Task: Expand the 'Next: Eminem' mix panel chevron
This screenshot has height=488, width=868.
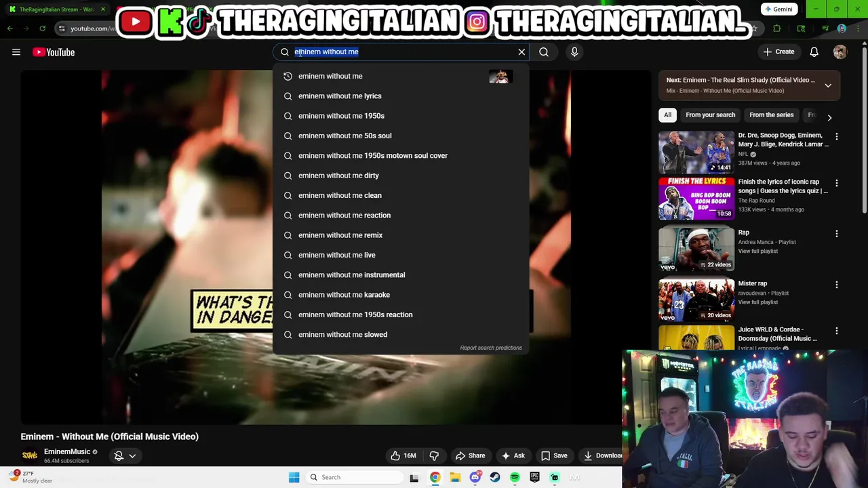Action: (828, 85)
